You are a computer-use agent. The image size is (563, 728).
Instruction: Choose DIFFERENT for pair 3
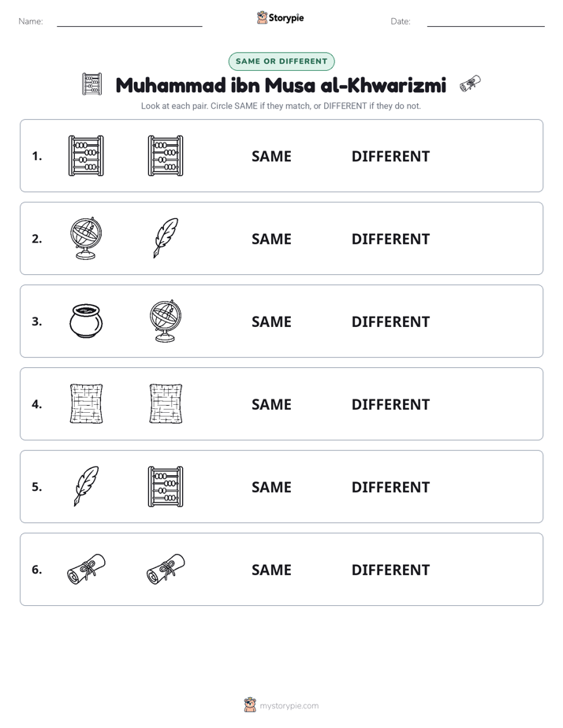click(390, 321)
